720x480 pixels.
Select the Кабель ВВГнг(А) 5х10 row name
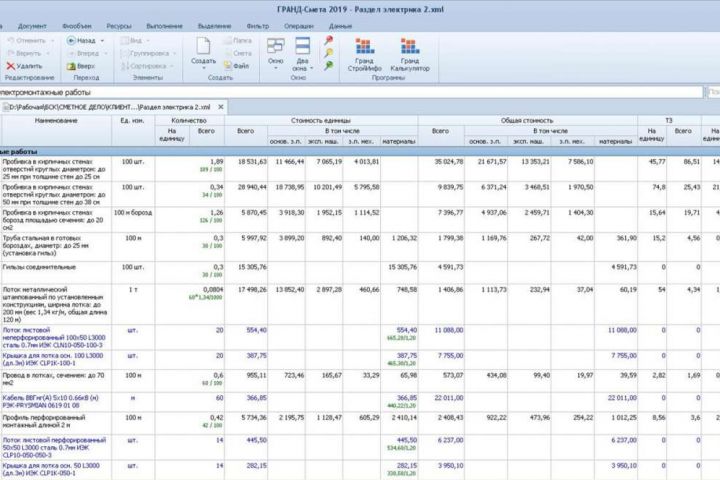50,401
